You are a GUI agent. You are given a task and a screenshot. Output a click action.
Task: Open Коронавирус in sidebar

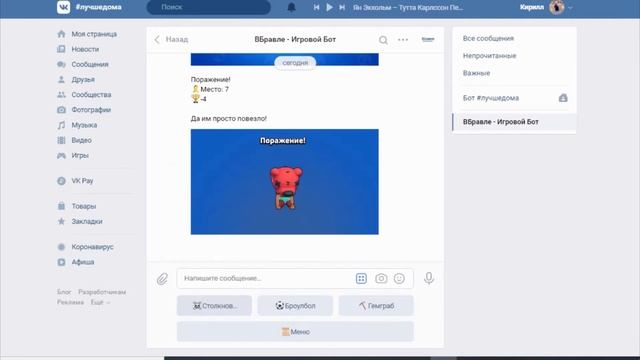click(92, 247)
